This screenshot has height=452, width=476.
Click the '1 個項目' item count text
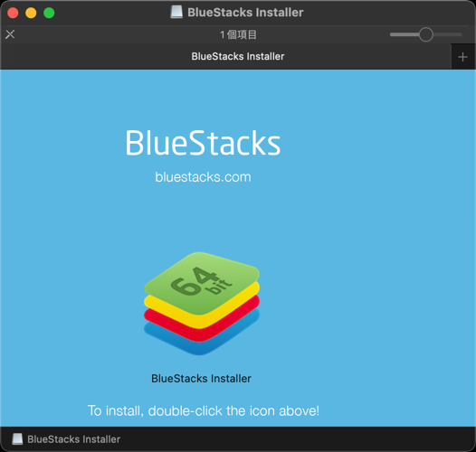click(238, 34)
